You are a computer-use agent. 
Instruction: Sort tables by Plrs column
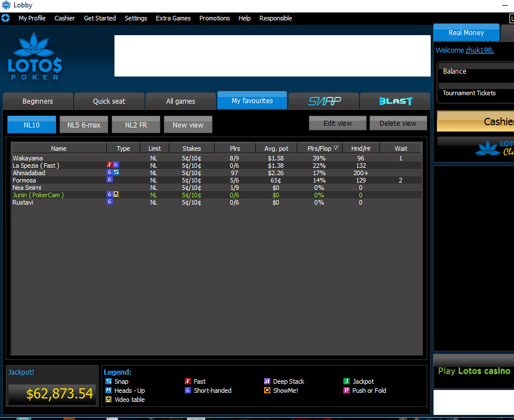(235, 149)
